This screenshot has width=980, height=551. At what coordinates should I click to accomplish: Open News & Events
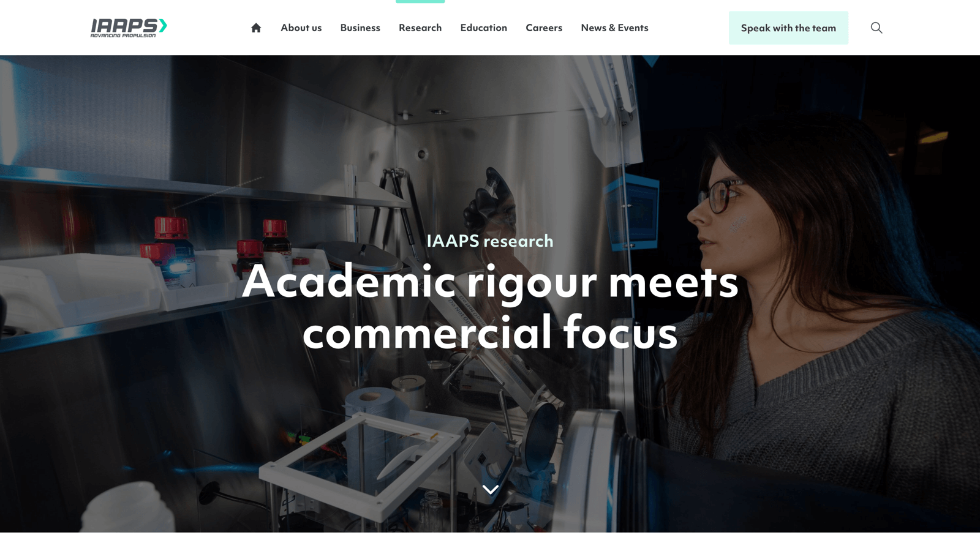click(x=614, y=28)
